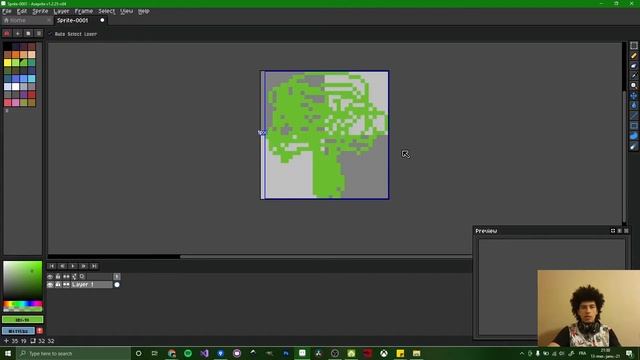
Task: Select the Eraser tool
Action: click(633, 66)
